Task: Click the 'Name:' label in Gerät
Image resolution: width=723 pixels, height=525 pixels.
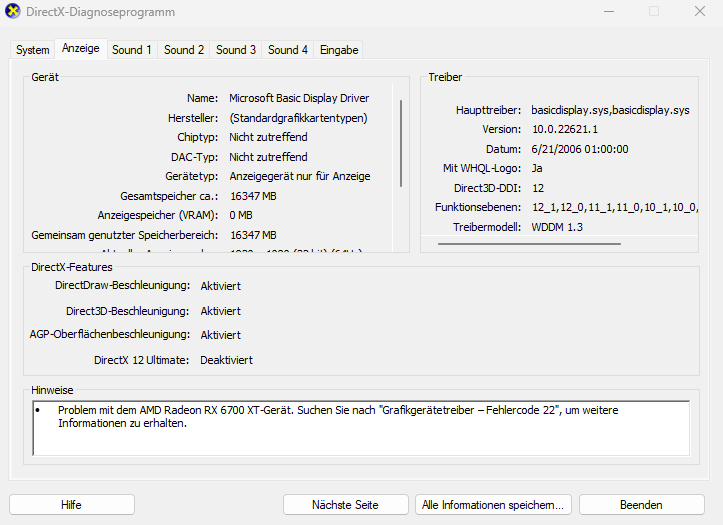Action: (202, 98)
